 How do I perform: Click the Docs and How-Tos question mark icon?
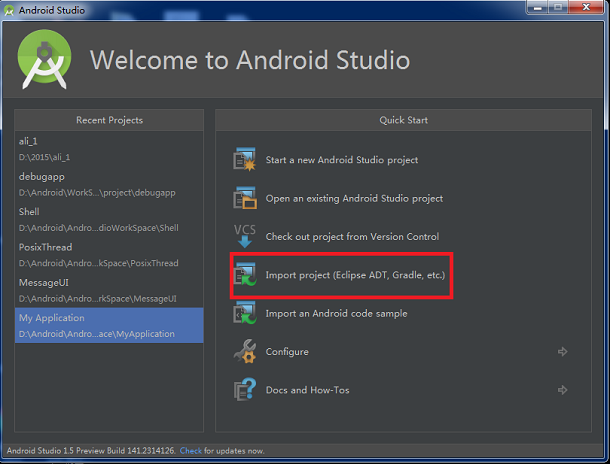click(245, 390)
